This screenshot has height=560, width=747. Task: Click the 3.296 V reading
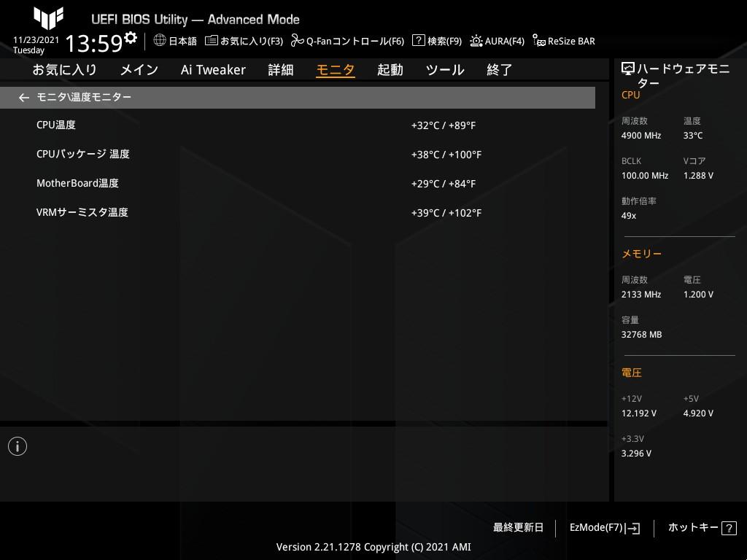coord(636,454)
